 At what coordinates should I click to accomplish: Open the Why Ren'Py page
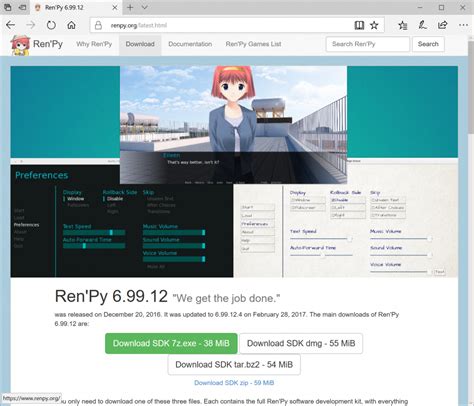[x=94, y=44]
